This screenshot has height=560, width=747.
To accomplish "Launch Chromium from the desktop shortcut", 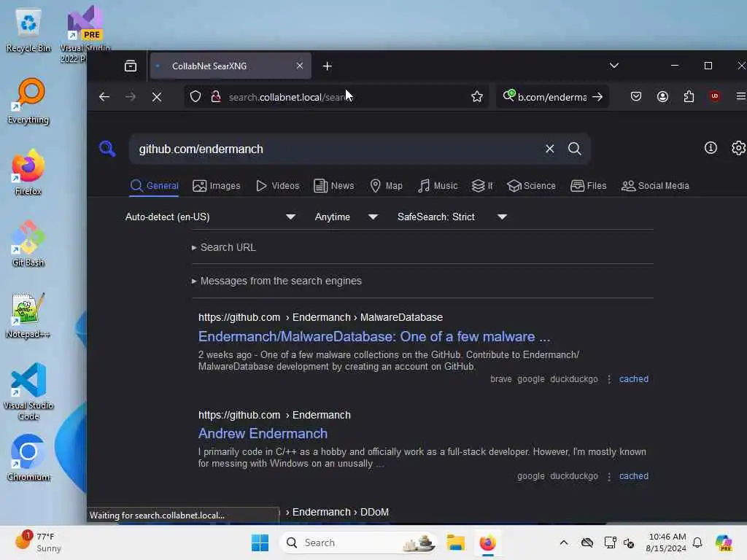I will pos(28,458).
